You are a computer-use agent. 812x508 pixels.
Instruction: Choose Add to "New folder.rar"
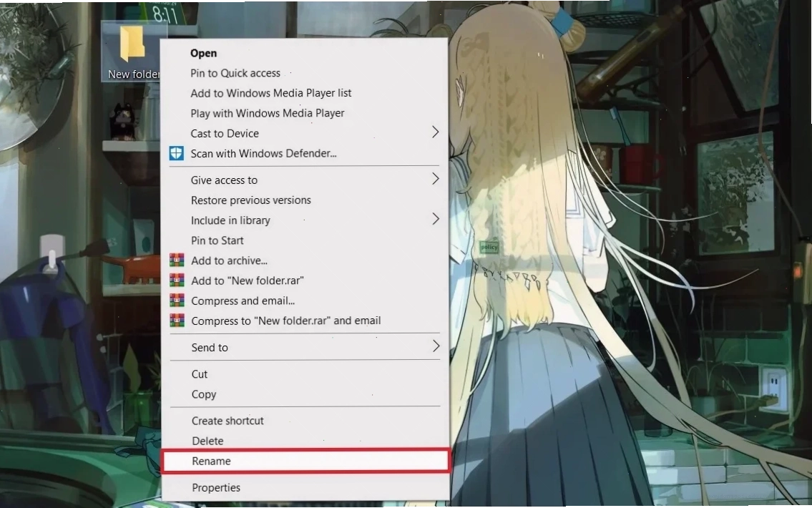click(x=305, y=280)
